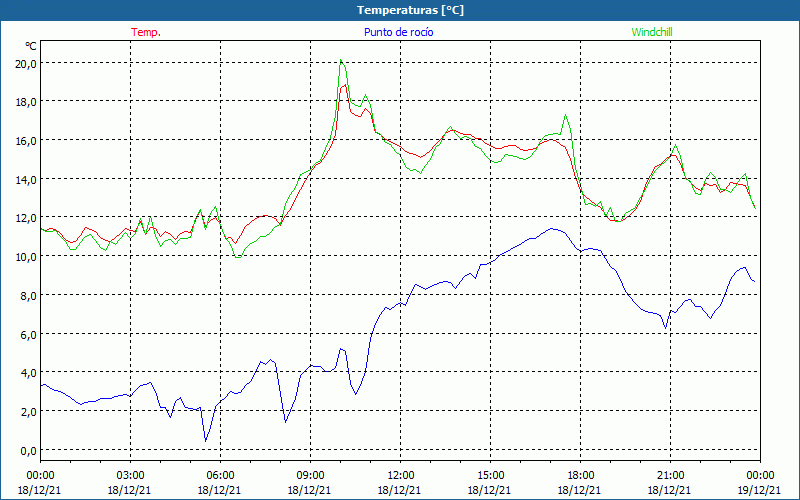
Task: Click the '0,0' y-axis value
Action: (29, 450)
